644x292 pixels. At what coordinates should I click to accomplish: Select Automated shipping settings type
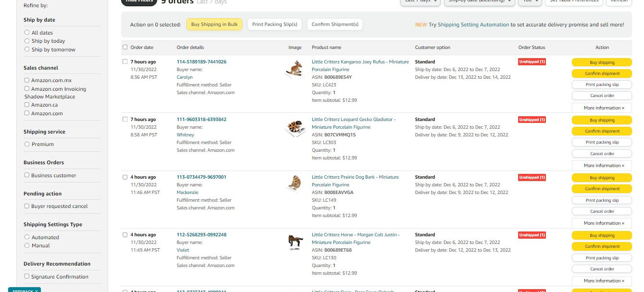[27, 237]
